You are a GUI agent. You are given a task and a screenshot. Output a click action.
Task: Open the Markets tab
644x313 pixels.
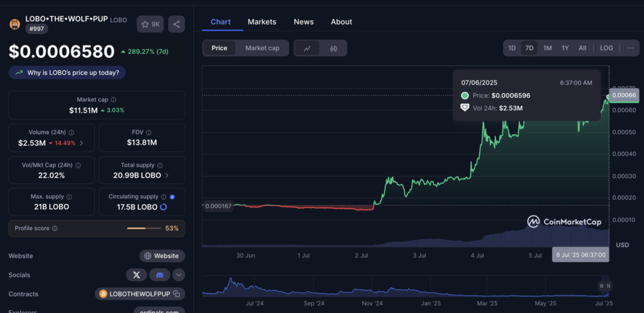(x=262, y=22)
